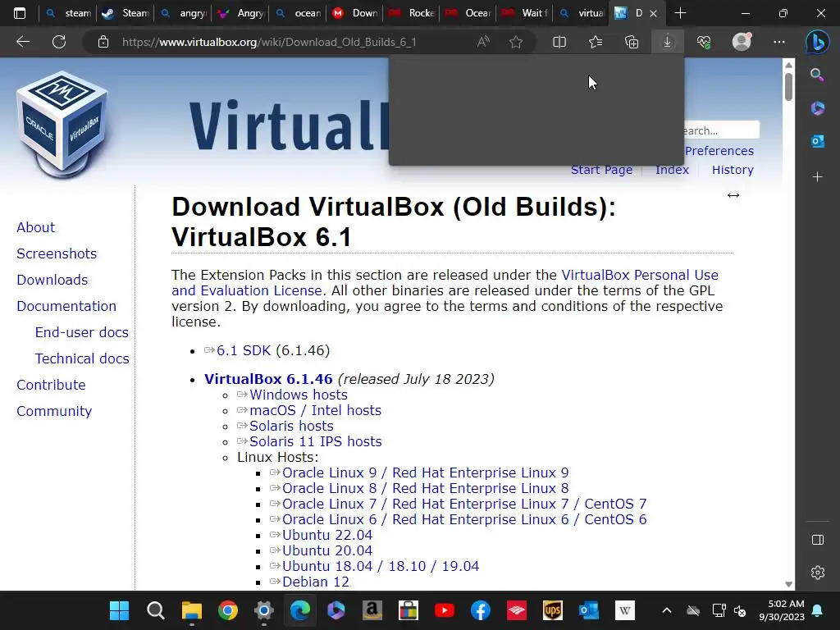Screen dimensions: 840x630
Task: Open a new tab with plus button
Action: (680, 13)
